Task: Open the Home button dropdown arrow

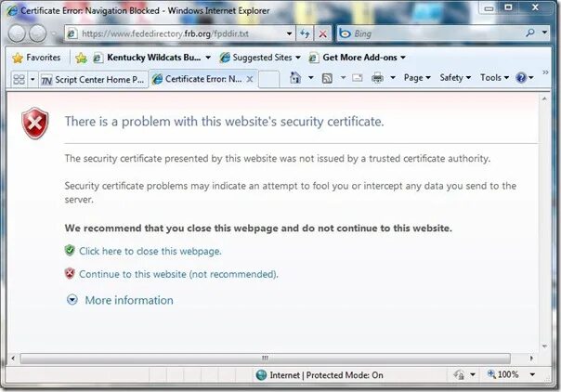Action: (310, 78)
